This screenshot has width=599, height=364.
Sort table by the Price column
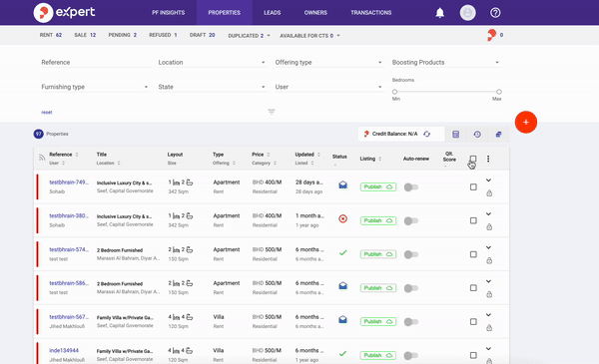pos(261,155)
